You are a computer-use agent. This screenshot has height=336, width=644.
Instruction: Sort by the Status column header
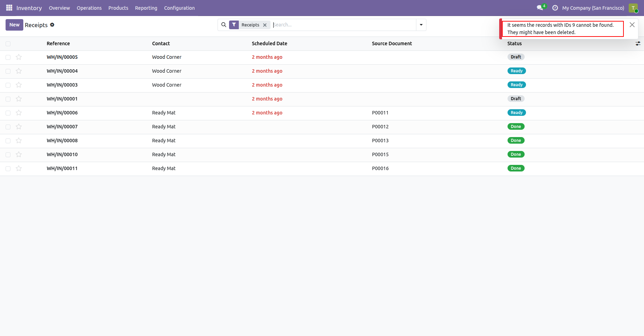tap(515, 43)
